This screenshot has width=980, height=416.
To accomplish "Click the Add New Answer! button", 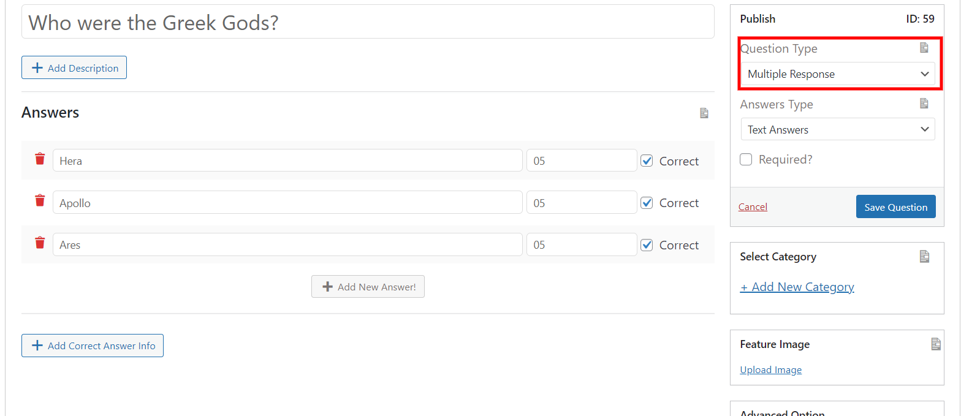I will point(368,287).
